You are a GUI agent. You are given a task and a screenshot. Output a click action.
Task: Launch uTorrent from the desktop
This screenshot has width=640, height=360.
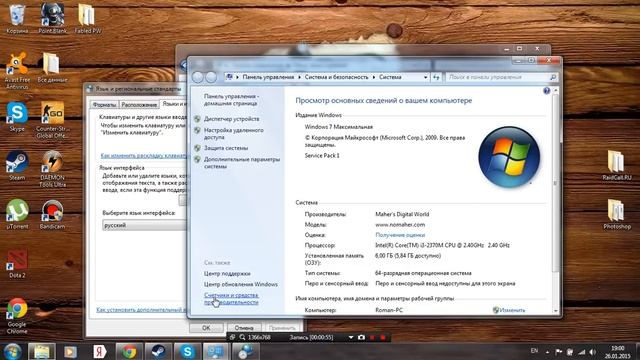pyautogui.click(x=17, y=214)
